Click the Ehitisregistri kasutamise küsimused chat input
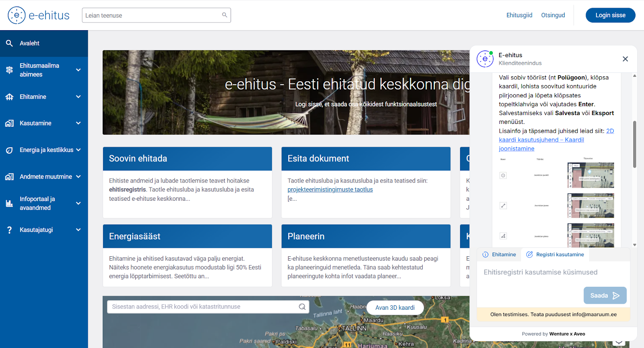The width and height of the screenshot is (644, 348). tap(553, 272)
